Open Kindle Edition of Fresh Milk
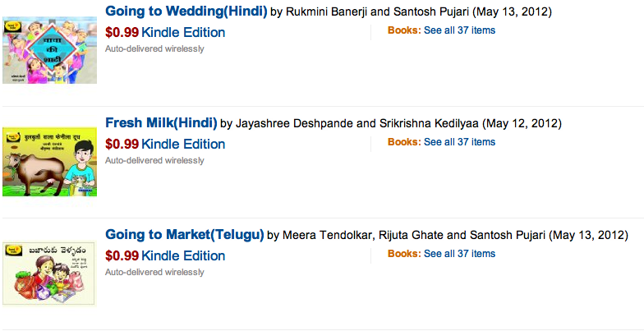644x331 pixels. [x=183, y=144]
